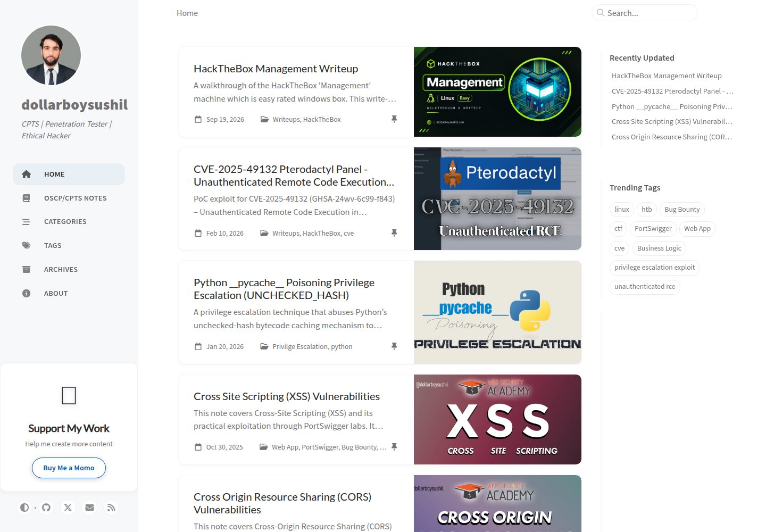Click pin icon on XSS Vulnerabilities post
Image resolution: width=766 pixels, height=532 pixels.
coord(394,447)
